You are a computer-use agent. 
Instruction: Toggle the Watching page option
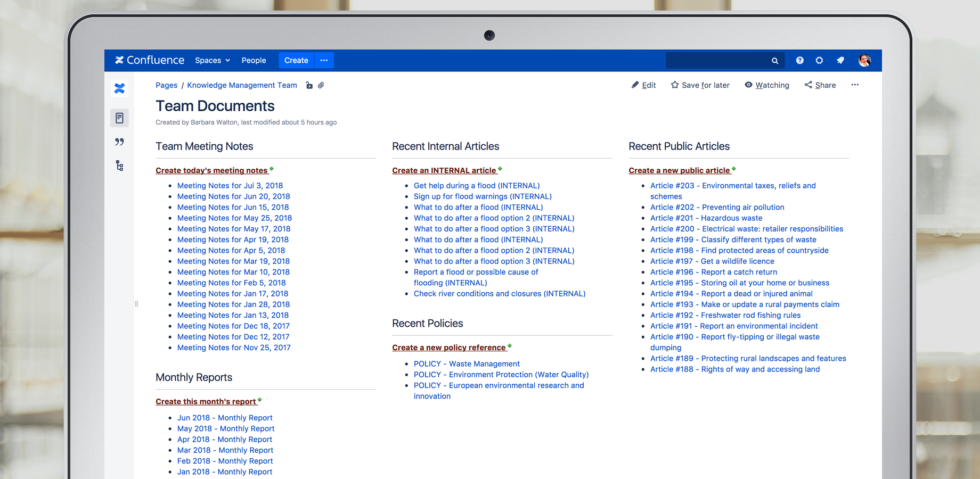pos(767,85)
